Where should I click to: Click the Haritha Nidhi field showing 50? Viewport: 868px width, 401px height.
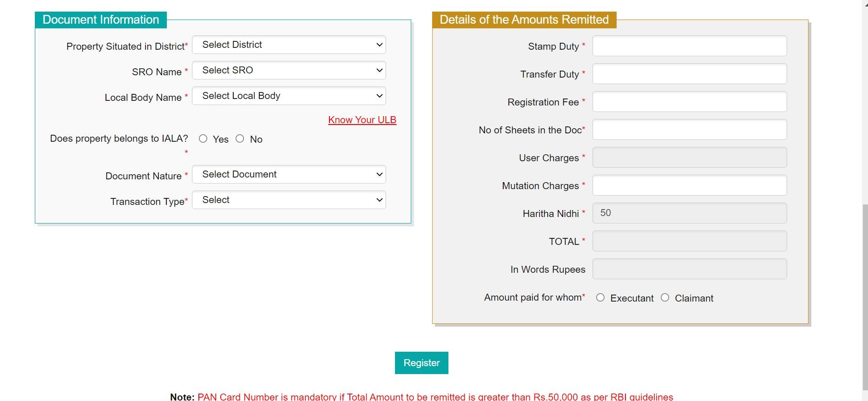(690, 213)
